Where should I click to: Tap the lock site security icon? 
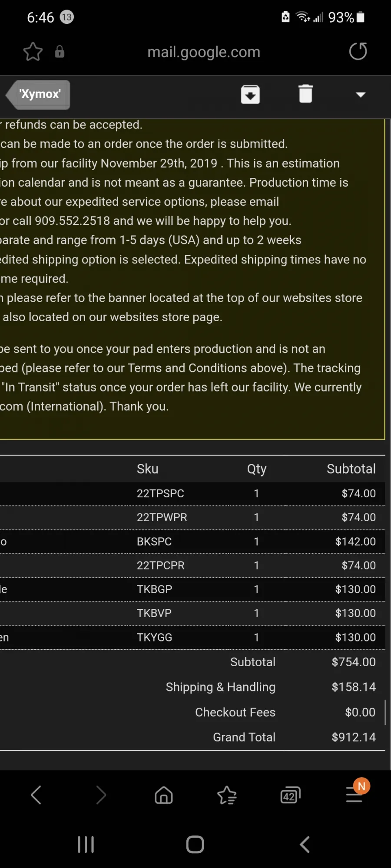[60, 52]
